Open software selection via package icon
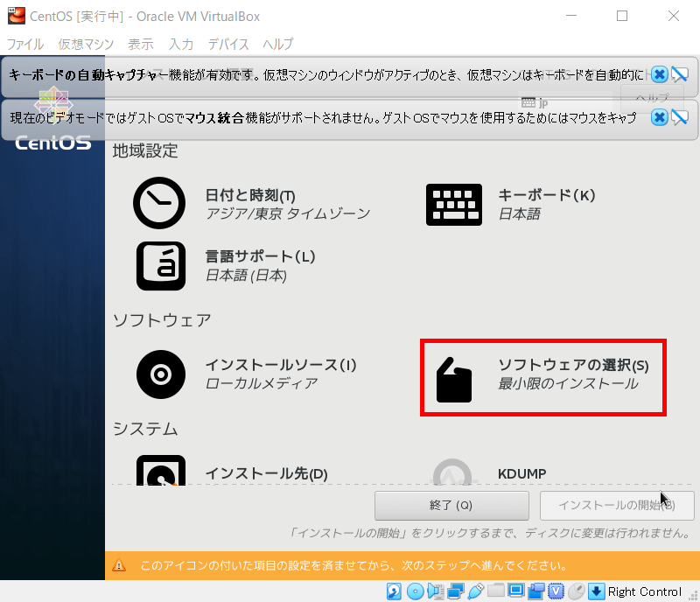 pyautogui.click(x=454, y=380)
